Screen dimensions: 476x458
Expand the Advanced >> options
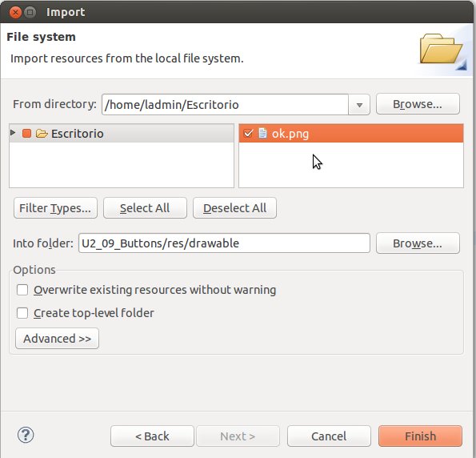pyautogui.click(x=57, y=338)
